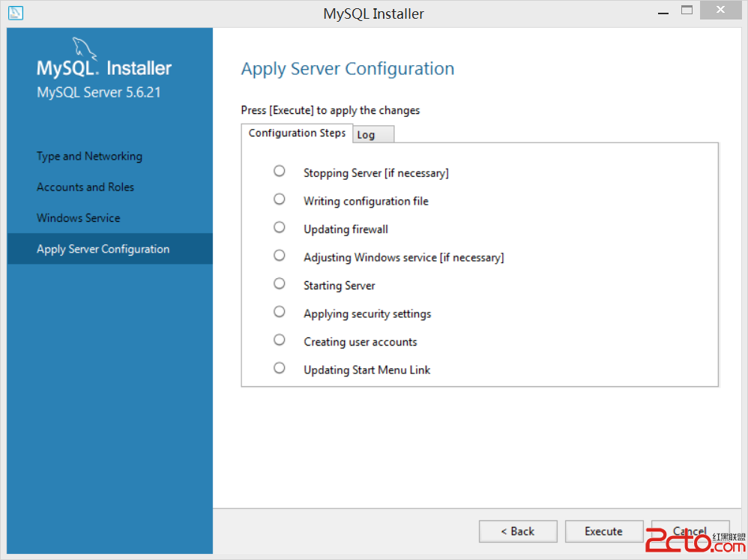Go to Accounts and Roles step
The image size is (748, 560).
pyautogui.click(x=85, y=187)
